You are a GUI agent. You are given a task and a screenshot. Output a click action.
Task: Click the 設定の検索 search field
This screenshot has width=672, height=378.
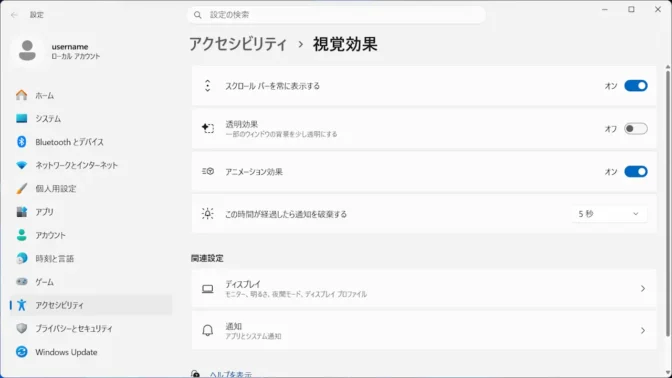[336, 15]
